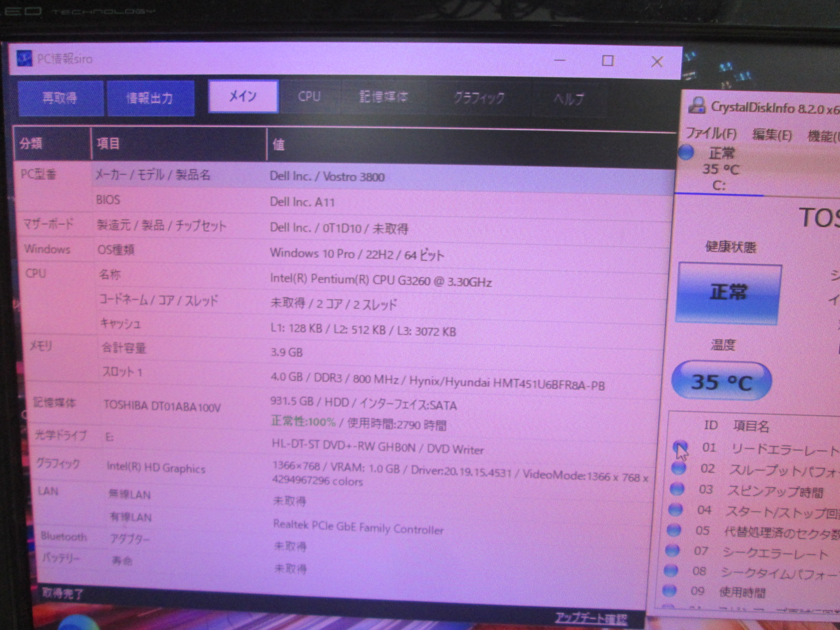Select the '合計容量' item cell
The image size is (840, 630).
point(124,348)
